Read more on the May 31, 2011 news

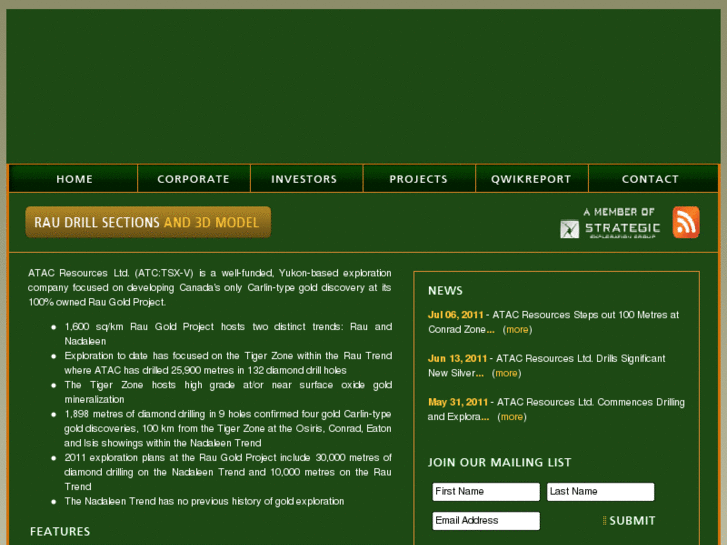pos(512,417)
